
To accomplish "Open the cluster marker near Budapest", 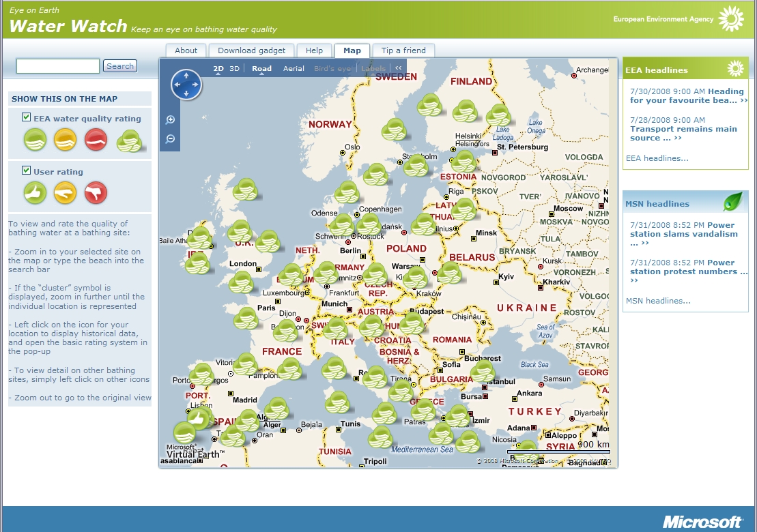I will click(x=412, y=323).
